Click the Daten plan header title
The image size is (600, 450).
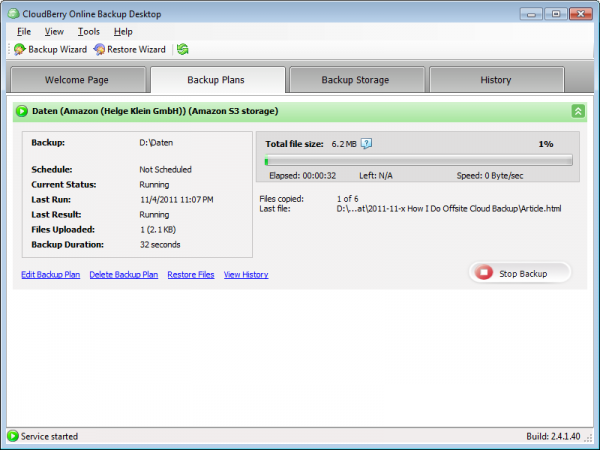click(x=155, y=111)
